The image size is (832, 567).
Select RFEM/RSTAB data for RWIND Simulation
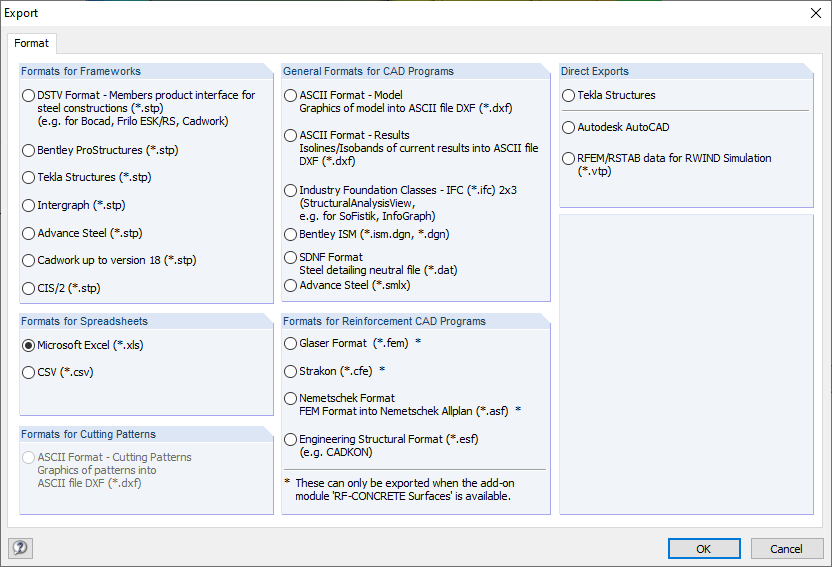click(x=569, y=158)
